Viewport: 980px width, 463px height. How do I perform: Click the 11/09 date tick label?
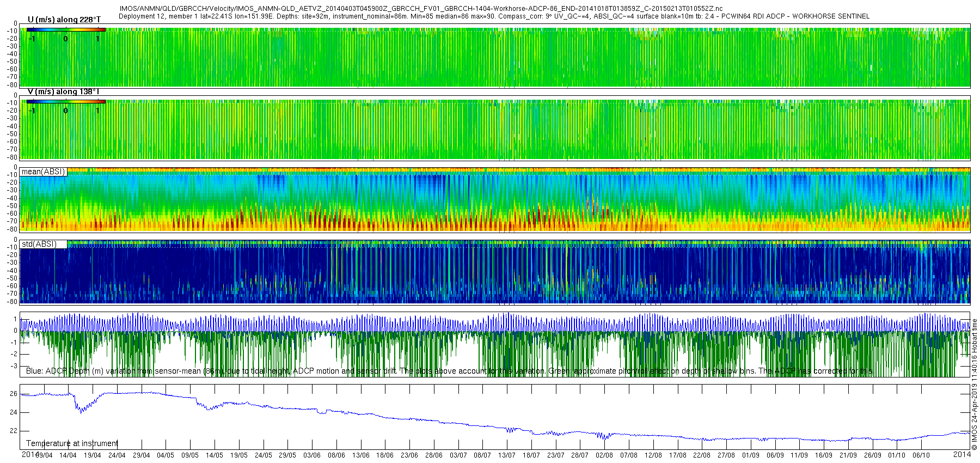click(799, 455)
